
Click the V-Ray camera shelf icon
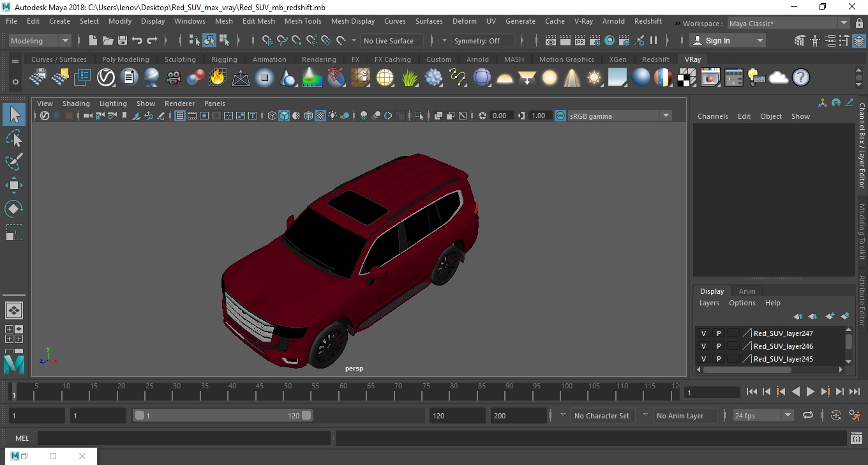(x=173, y=78)
